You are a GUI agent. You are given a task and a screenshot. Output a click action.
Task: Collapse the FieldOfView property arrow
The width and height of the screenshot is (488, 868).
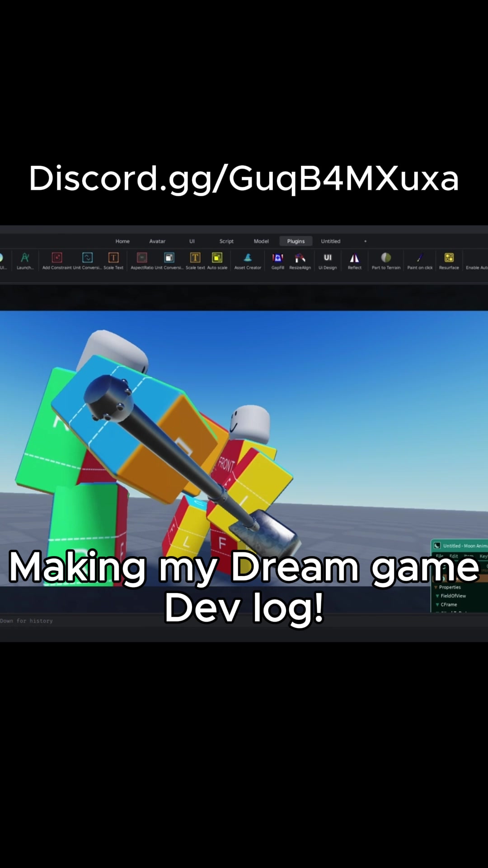pos(437,596)
